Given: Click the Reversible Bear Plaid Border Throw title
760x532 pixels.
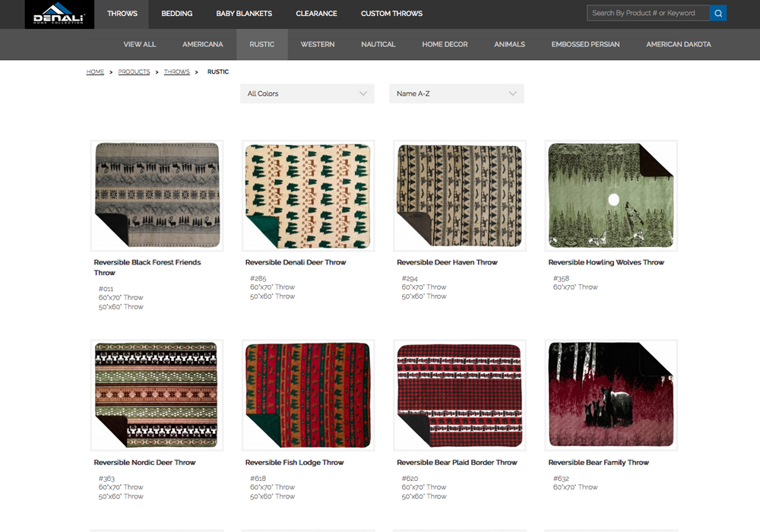Looking at the screenshot, I should (x=457, y=462).
